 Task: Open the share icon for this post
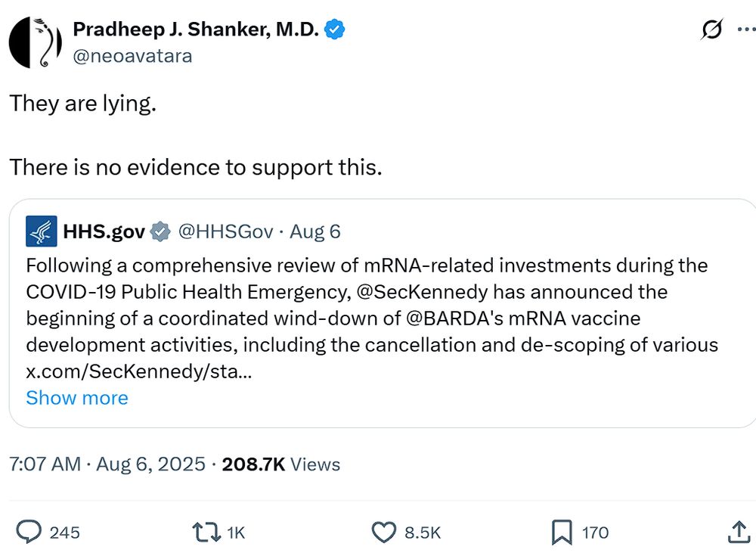pos(738,533)
